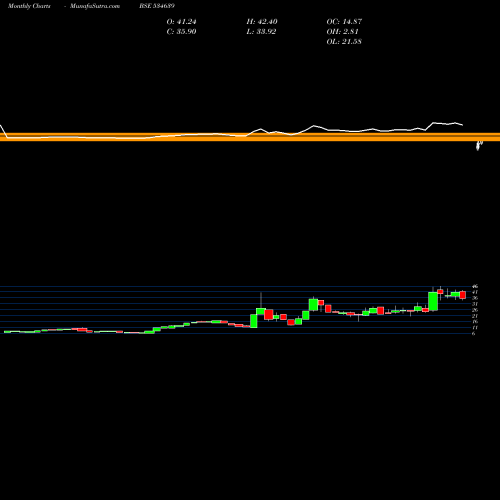Image resolution: width=500 pixels, height=500 pixels.
Task: Click the price axis label 11
Action: [475, 328]
